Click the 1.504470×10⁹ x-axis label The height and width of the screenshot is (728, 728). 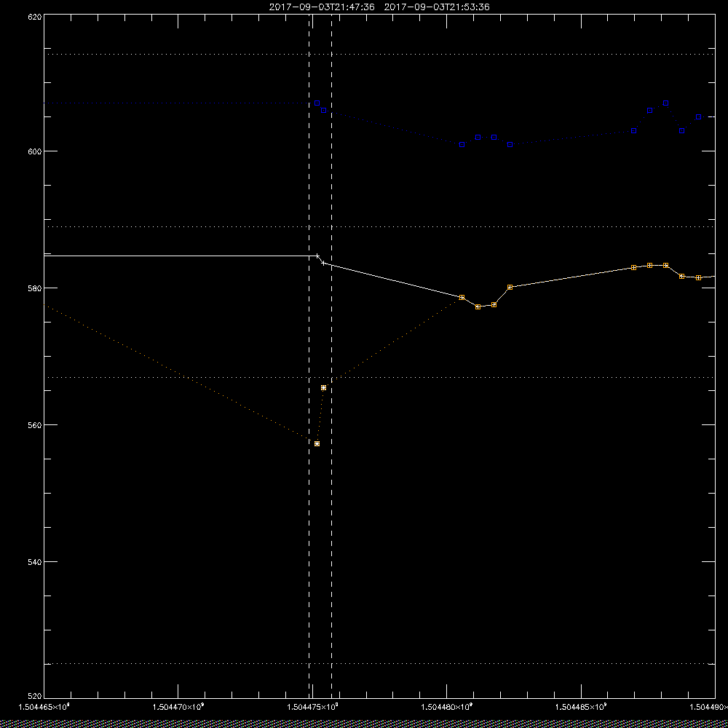(x=178, y=707)
